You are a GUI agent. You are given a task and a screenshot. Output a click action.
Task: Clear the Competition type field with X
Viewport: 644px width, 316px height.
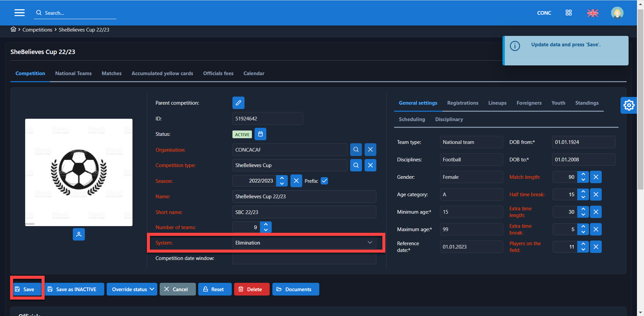pos(370,165)
